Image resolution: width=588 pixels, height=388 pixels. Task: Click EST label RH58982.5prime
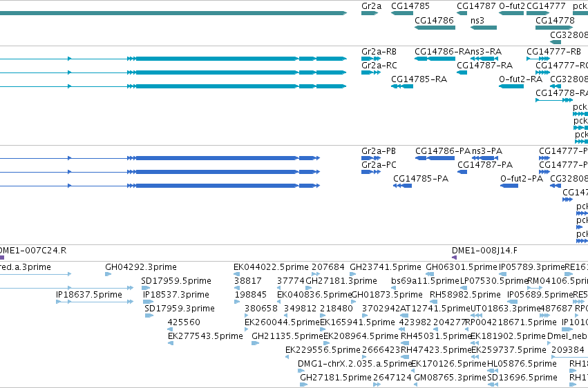(465, 295)
